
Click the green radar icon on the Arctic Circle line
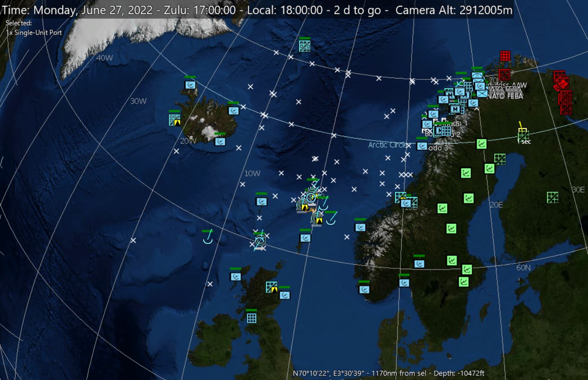point(482,144)
